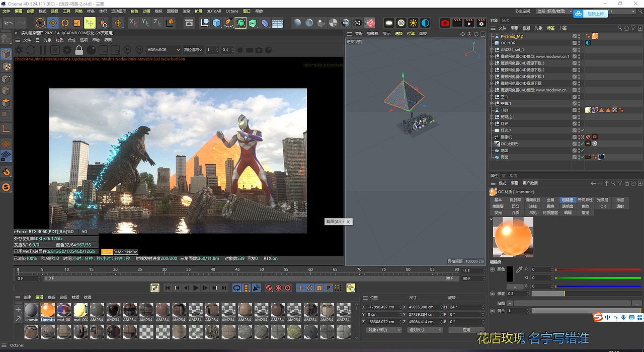Viewport: 644px width, 352px height.
Task: Click the magnet snap icon in left sidebar
Action: [x=6, y=172]
